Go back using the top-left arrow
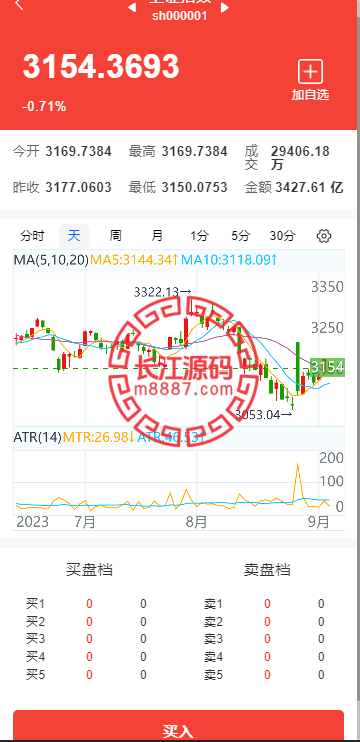Screen dimensions: 360x742 pos(19,5)
